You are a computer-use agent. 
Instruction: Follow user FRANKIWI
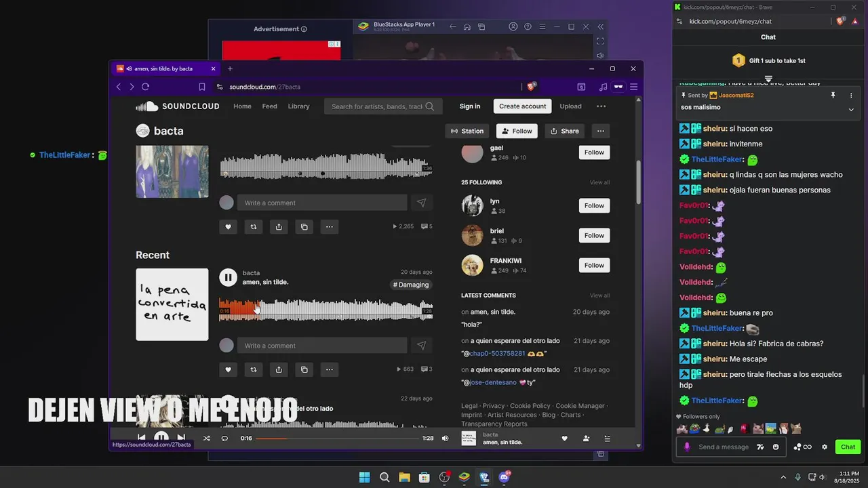(594, 265)
